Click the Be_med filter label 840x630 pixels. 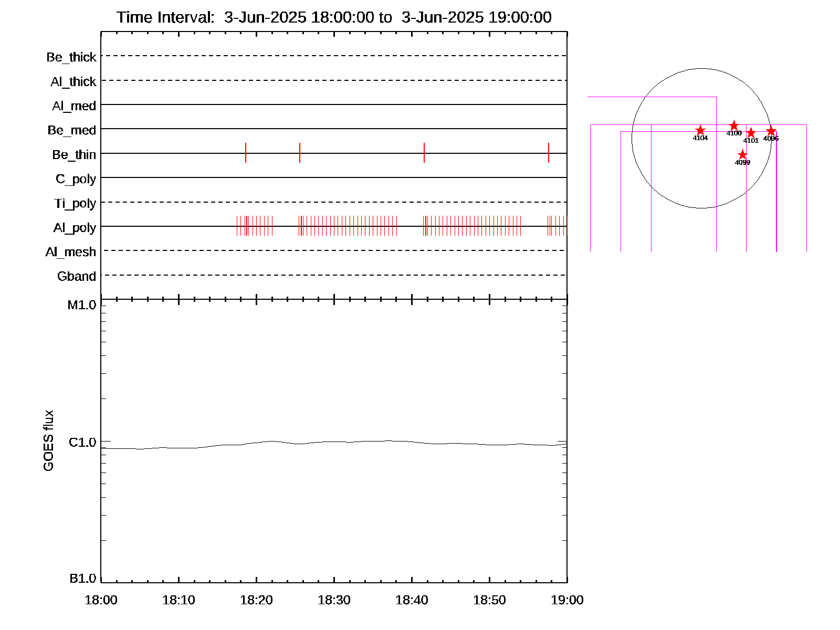(72, 130)
